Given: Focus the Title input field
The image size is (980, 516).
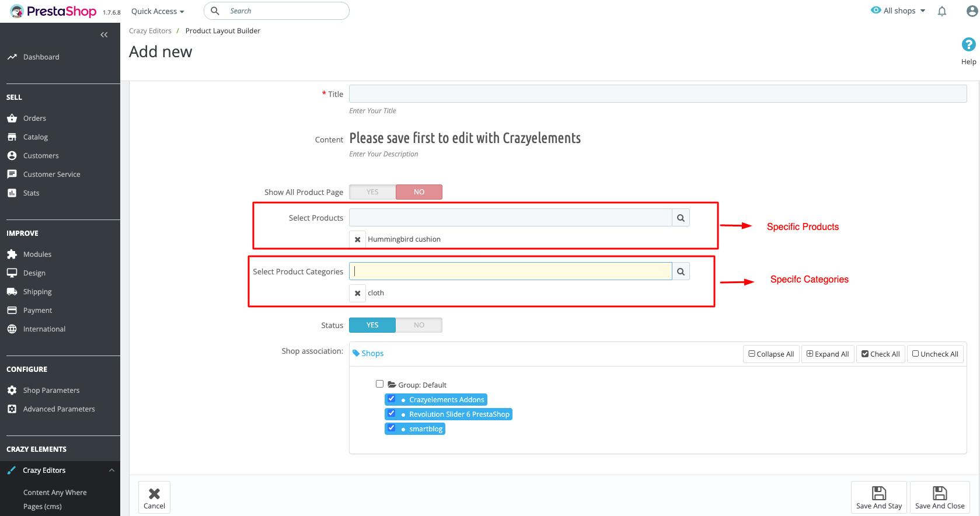Looking at the screenshot, I should pos(658,94).
